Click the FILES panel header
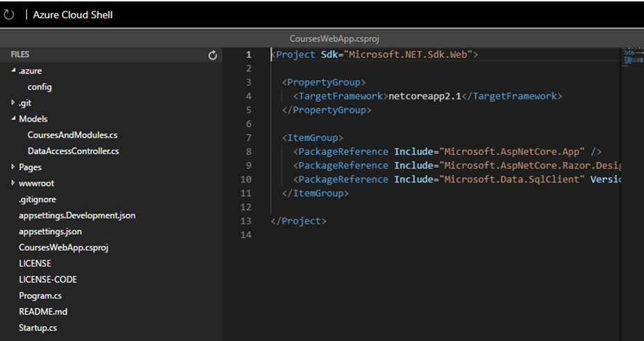The image size is (644, 341). [x=19, y=54]
